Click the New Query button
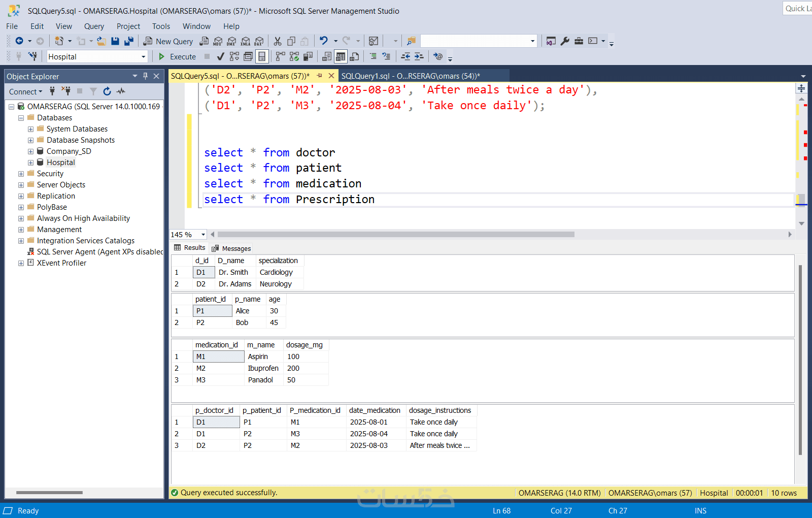 (x=168, y=42)
